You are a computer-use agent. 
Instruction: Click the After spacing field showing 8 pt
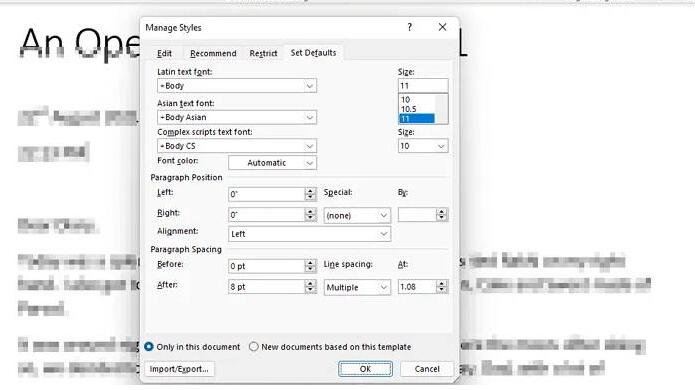point(266,287)
